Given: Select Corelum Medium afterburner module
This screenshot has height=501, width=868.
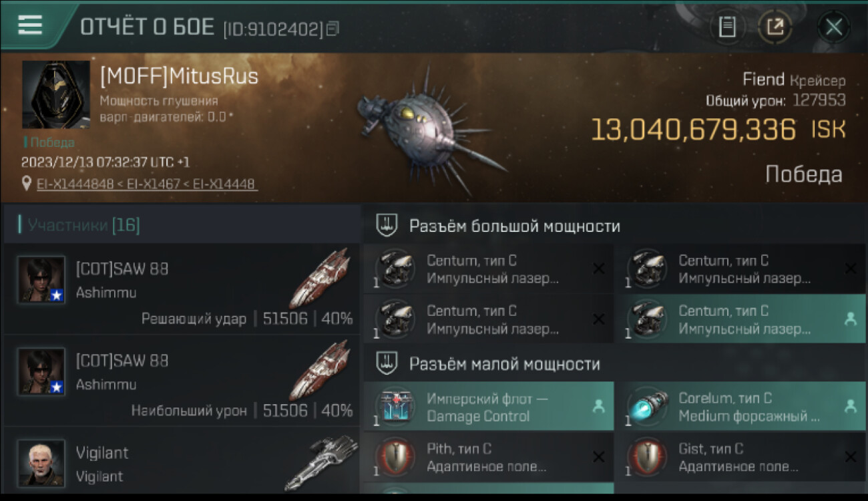Looking at the screenshot, I should click(x=740, y=406).
